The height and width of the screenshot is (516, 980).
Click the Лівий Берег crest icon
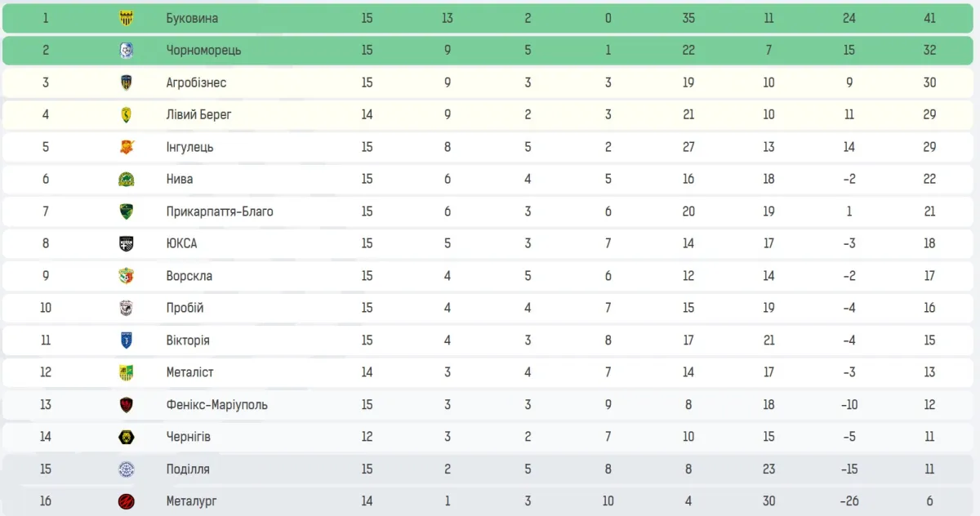click(126, 115)
